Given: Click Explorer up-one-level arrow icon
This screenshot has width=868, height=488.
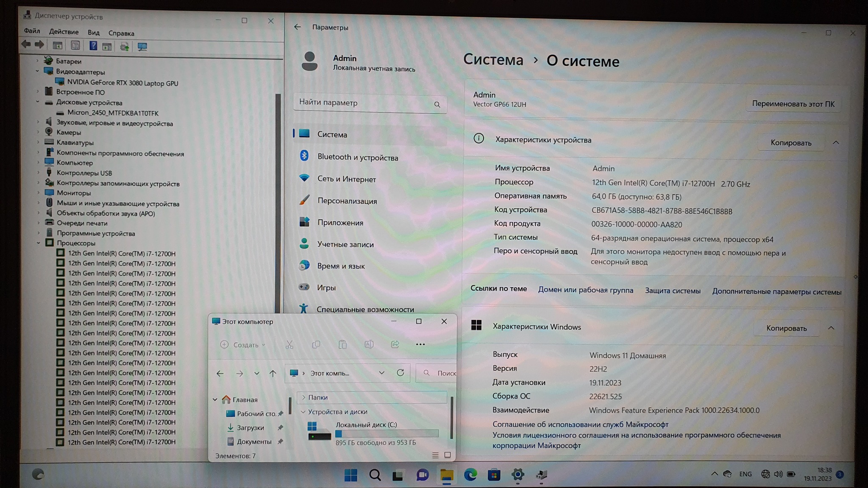Looking at the screenshot, I should [x=273, y=373].
